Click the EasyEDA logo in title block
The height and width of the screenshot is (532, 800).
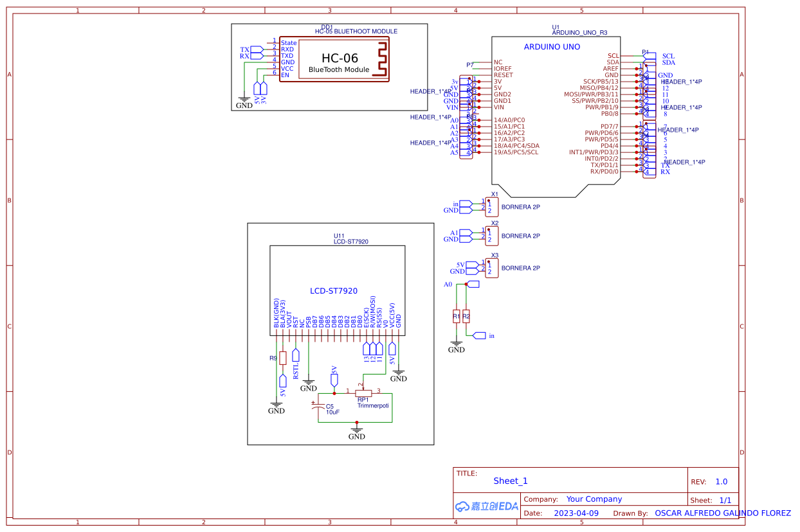486,506
